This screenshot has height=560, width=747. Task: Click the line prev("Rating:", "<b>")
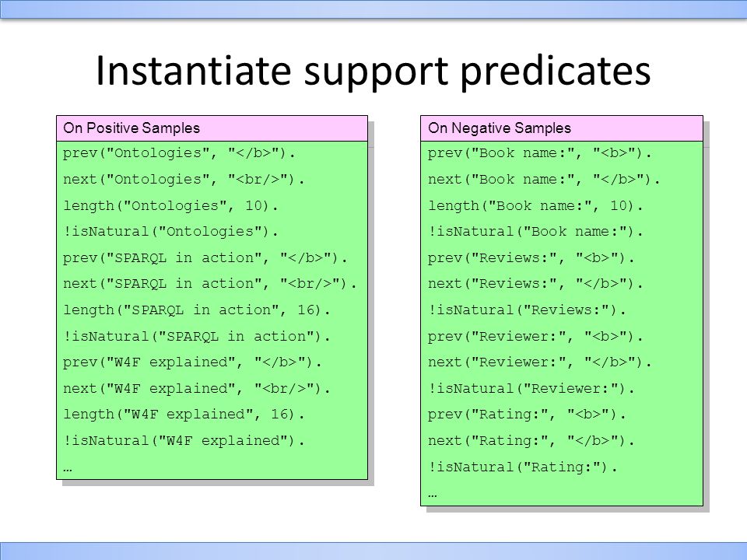tap(527, 415)
